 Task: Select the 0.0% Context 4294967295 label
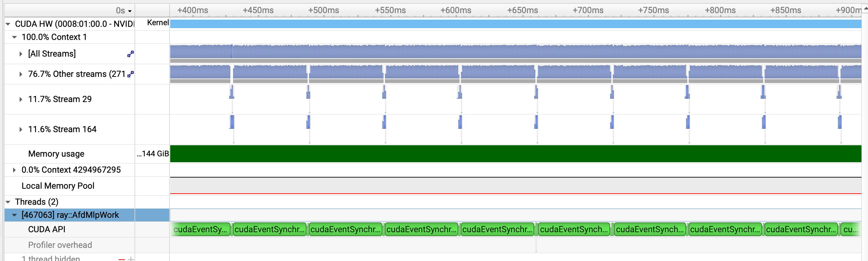(x=71, y=170)
